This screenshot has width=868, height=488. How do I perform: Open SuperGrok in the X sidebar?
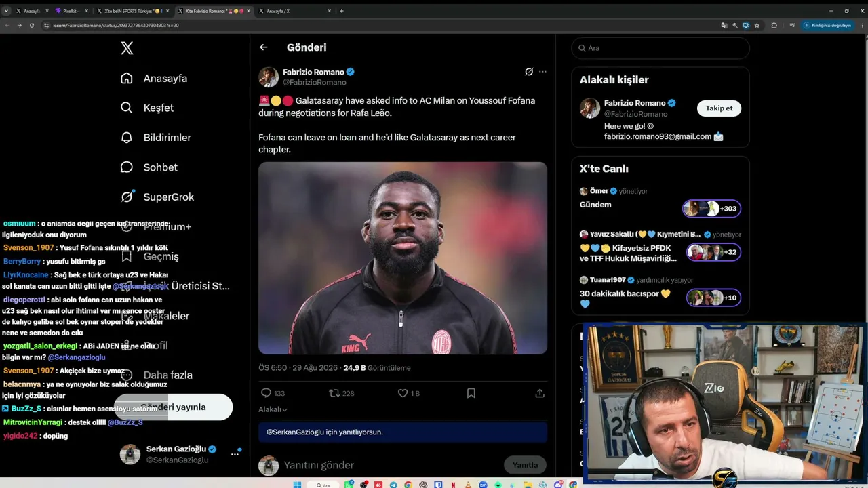pyautogui.click(x=157, y=197)
